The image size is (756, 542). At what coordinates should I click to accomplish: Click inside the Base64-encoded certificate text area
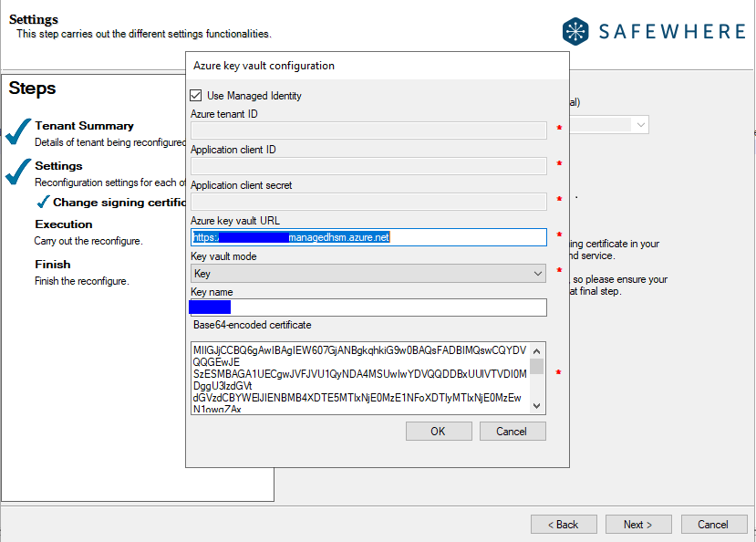coord(359,377)
